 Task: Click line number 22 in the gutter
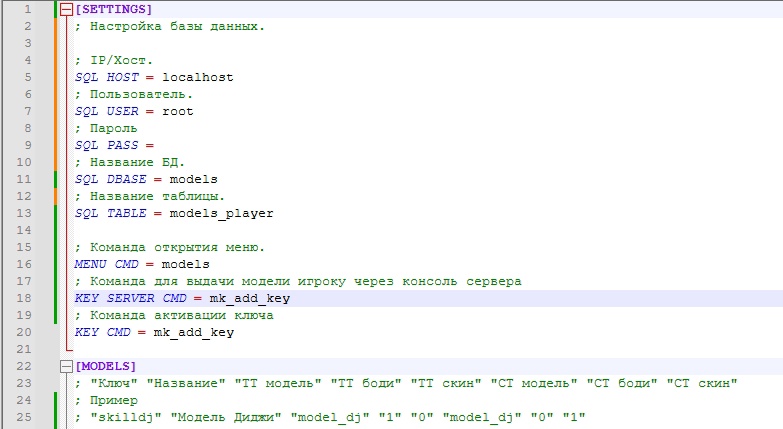tap(26, 366)
